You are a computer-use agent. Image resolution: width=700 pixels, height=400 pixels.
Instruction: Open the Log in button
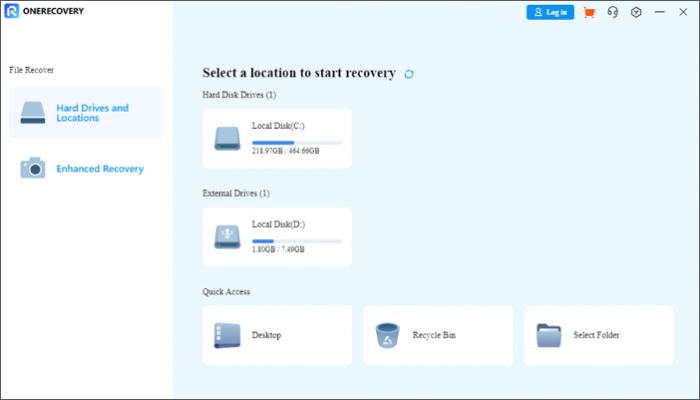pos(550,12)
